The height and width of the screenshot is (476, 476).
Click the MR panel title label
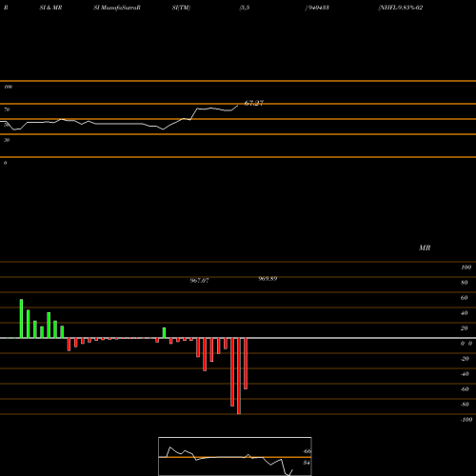pyautogui.click(x=425, y=248)
